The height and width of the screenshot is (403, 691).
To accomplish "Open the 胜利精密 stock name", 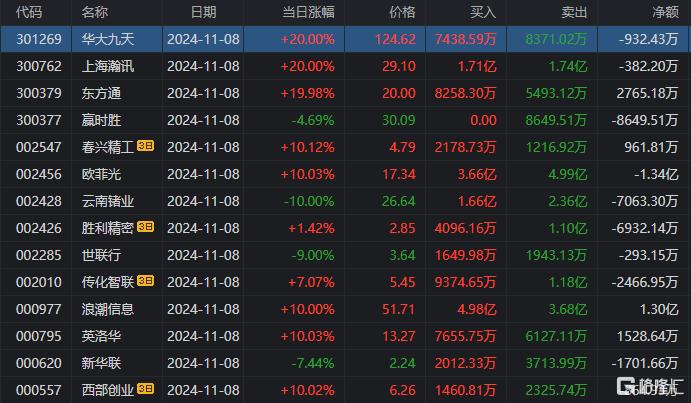I will pos(108,228).
